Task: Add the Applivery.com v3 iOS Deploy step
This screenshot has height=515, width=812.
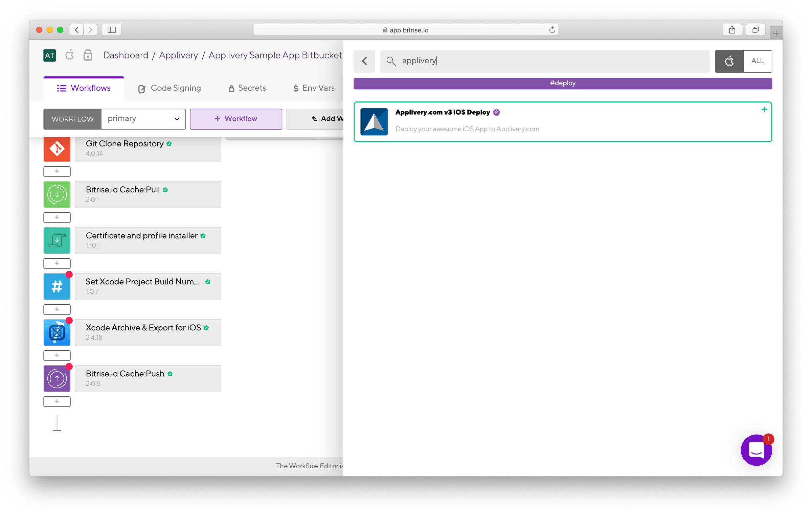Action: coord(764,110)
